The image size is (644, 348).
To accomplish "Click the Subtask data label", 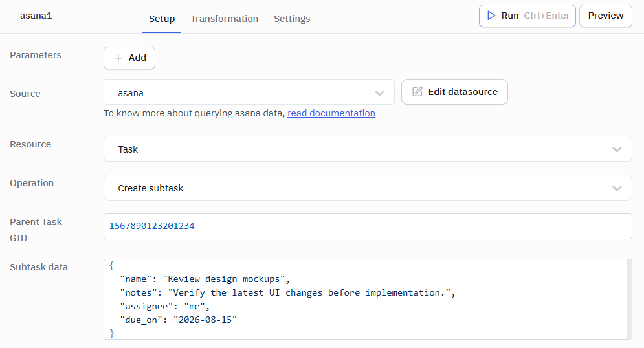I will [x=39, y=267].
